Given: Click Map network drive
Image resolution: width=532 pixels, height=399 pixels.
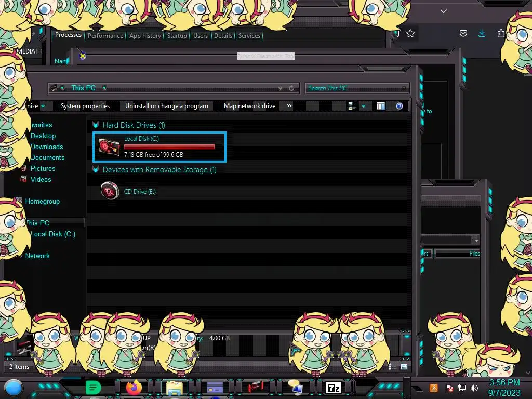Looking at the screenshot, I should (250, 106).
